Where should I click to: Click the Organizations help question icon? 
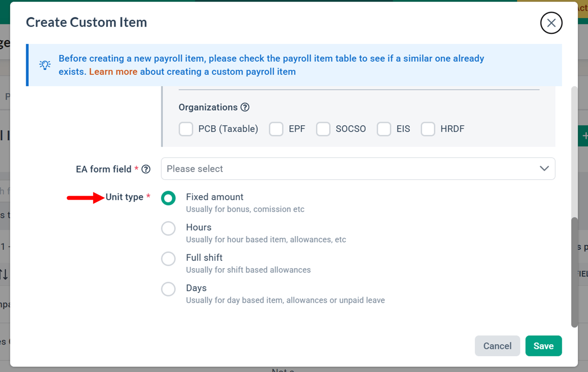coord(245,107)
